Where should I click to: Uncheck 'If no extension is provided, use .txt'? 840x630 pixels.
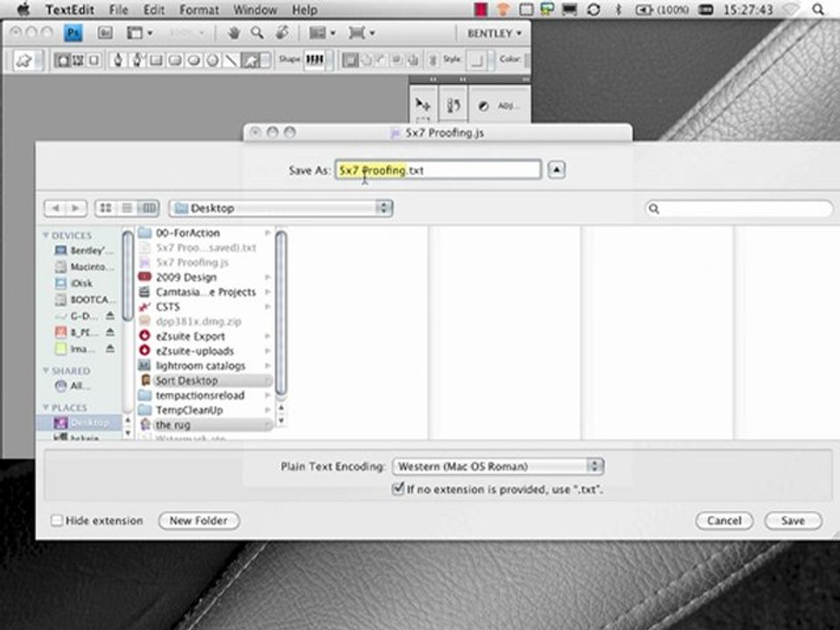pos(397,488)
